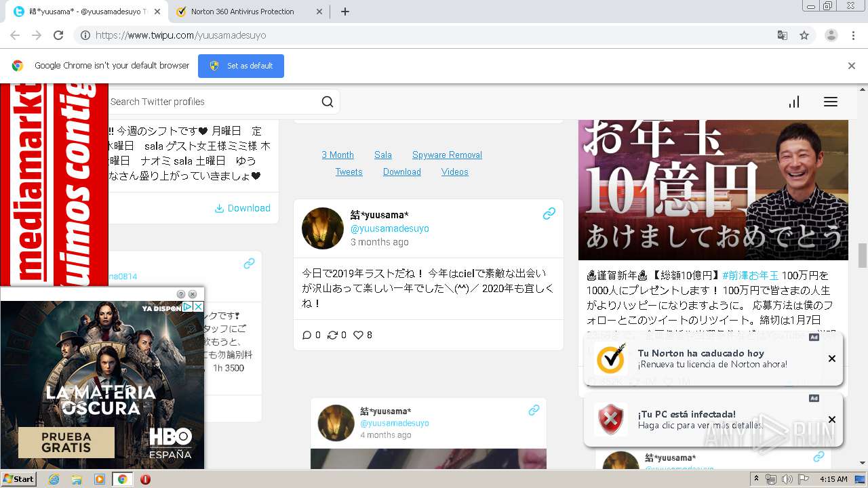This screenshot has height=488, width=868.
Task: Switch to the Norton 360 Antivirus Protection tab
Action: pos(241,12)
